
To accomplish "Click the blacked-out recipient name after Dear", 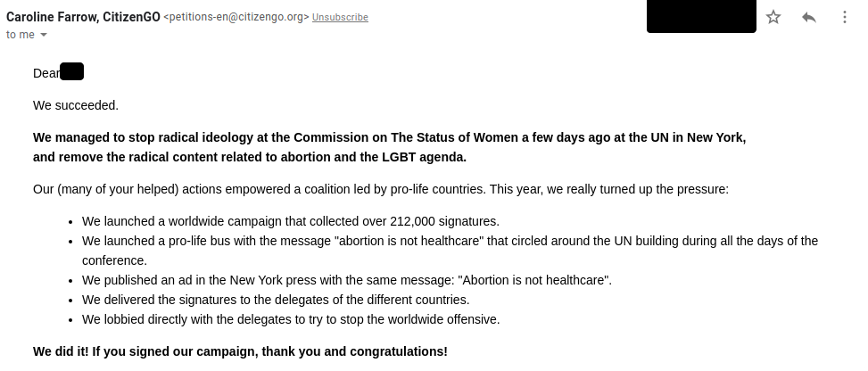I will [x=71, y=72].
